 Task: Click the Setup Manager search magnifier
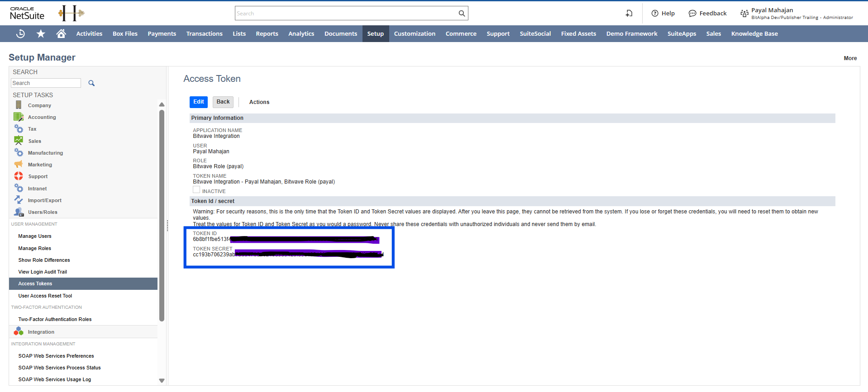tap(91, 83)
